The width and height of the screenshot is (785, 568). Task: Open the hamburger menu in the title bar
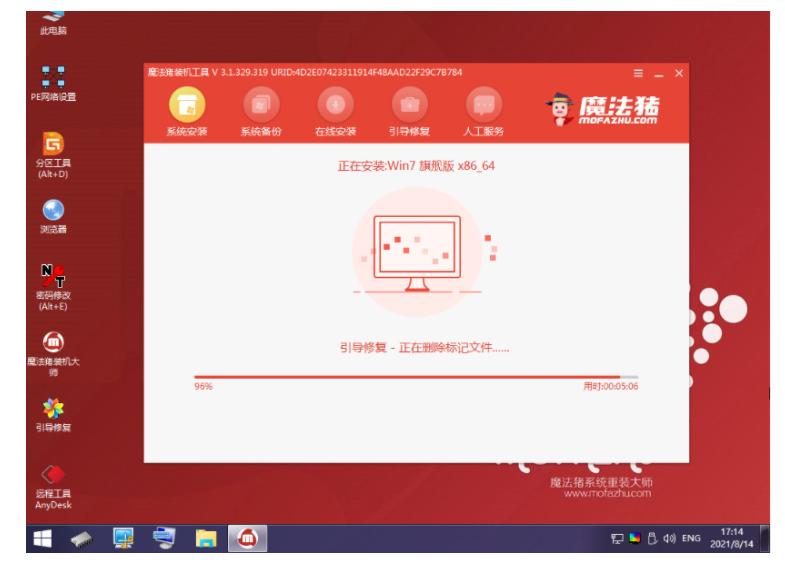[638, 74]
